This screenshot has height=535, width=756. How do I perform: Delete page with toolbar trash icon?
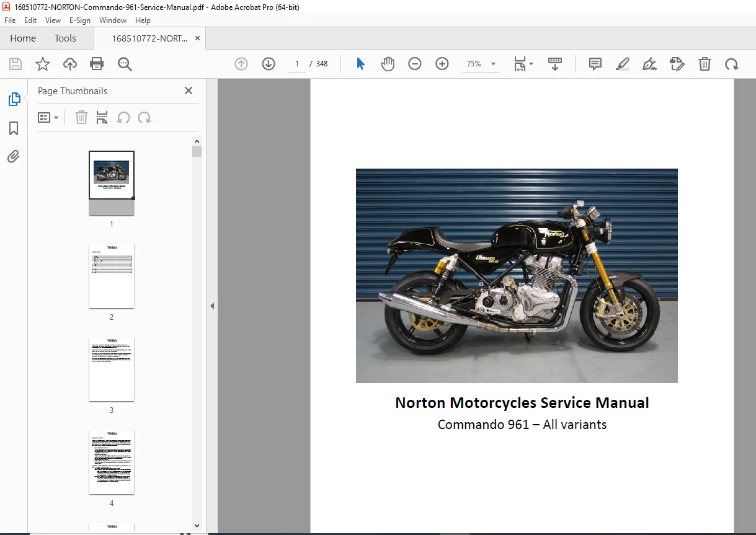(705, 64)
